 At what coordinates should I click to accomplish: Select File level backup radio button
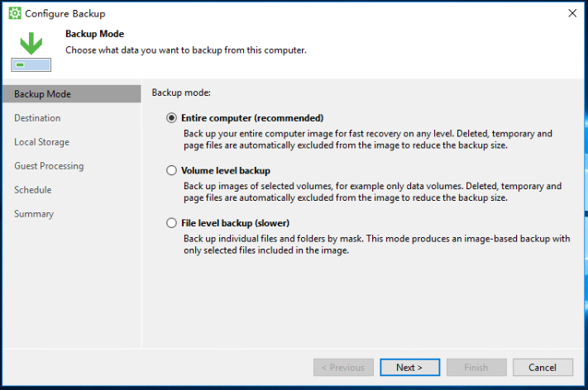click(x=171, y=223)
